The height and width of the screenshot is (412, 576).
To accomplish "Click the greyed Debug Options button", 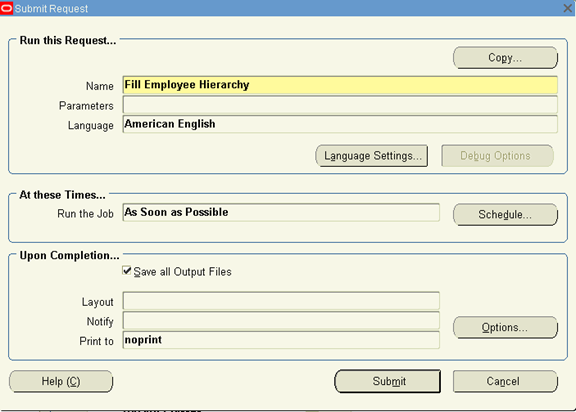I will pyautogui.click(x=497, y=156).
